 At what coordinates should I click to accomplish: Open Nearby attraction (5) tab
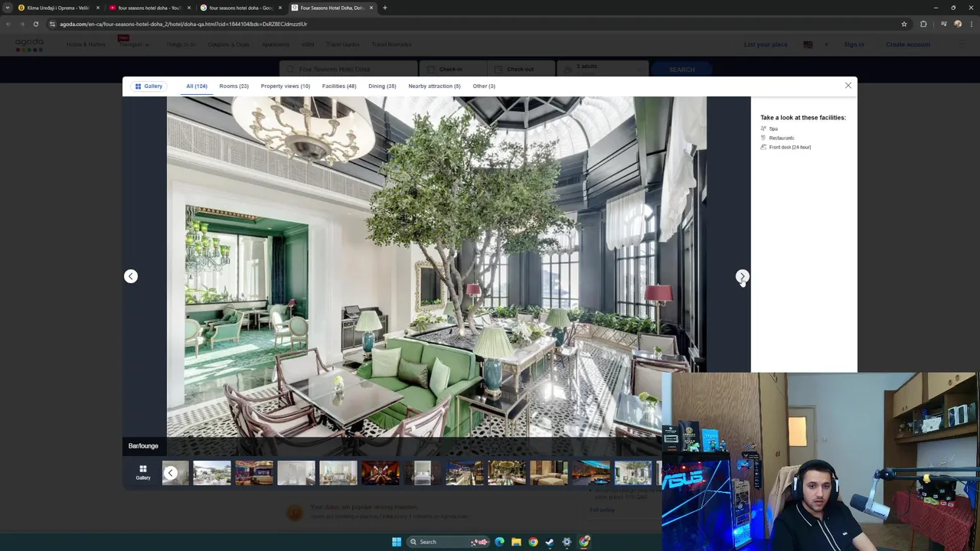pyautogui.click(x=434, y=86)
